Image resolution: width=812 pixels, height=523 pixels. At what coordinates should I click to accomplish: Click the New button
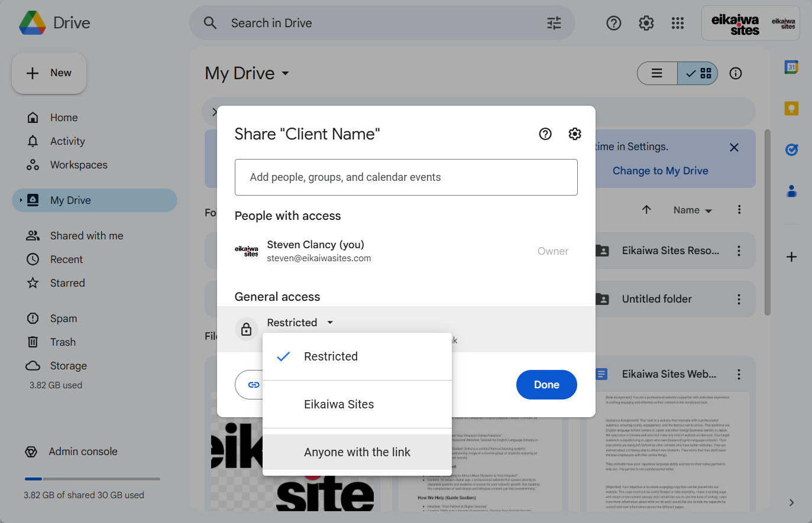(x=49, y=73)
